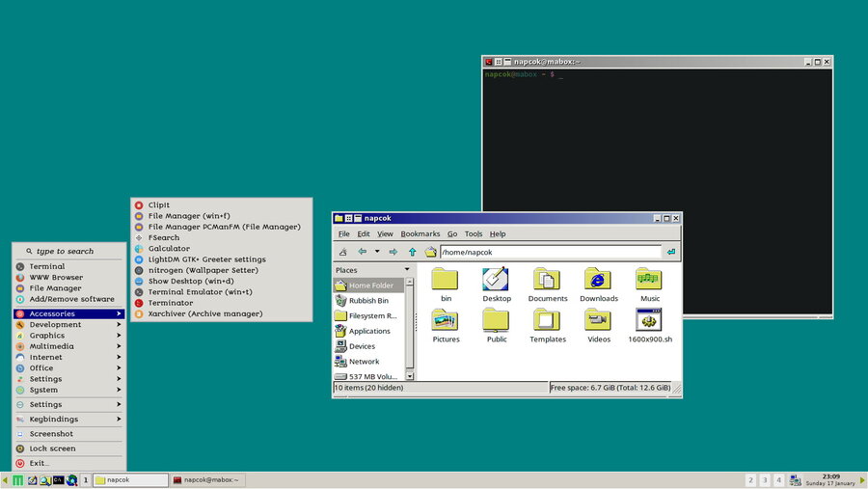Image resolution: width=868 pixels, height=489 pixels.
Task: Open the back history dropdown arrow
Action: (x=377, y=252)
